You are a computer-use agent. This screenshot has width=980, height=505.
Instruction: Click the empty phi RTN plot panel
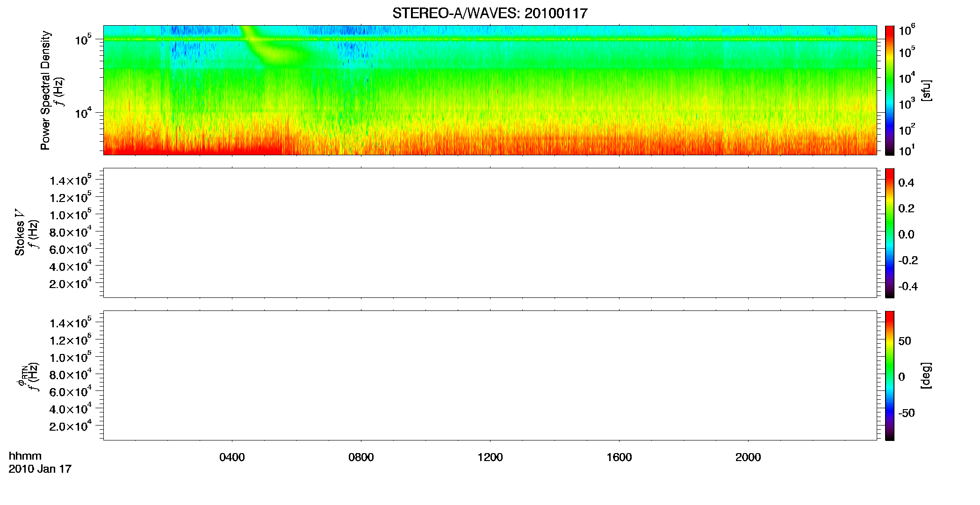tap(490, 375)
